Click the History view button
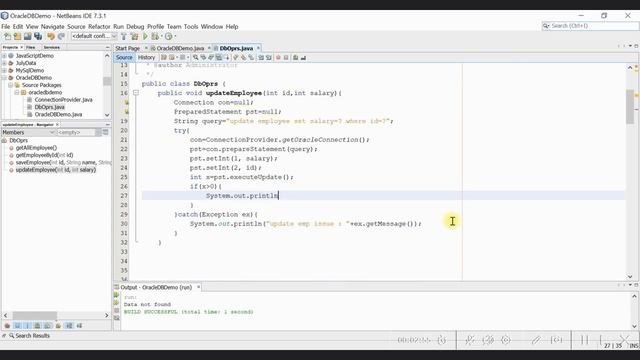This screenshot has width=640, height=360. [146, 58]
